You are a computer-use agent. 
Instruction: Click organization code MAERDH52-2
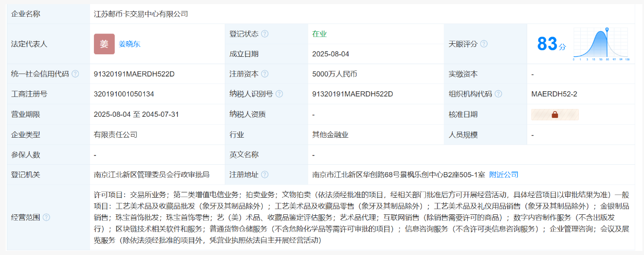[x=554, y=94]
